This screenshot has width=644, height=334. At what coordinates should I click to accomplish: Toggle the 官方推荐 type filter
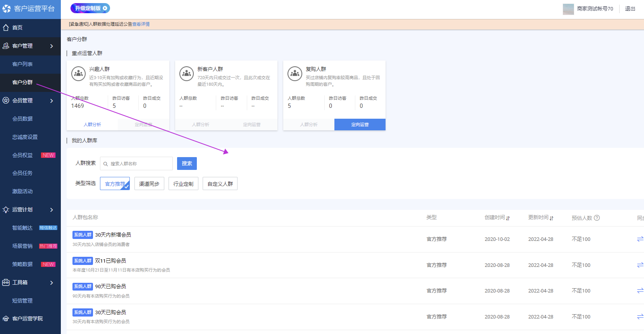[x=115, y=183]
